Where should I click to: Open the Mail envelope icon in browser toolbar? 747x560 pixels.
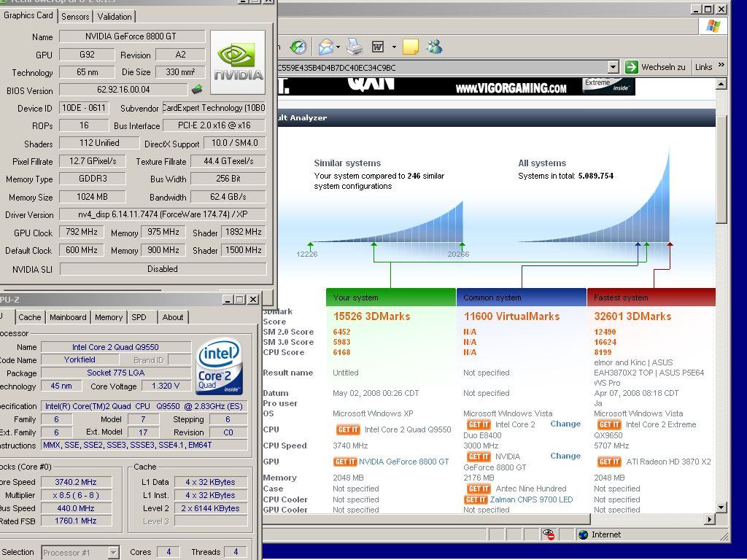tap(326, 47)
